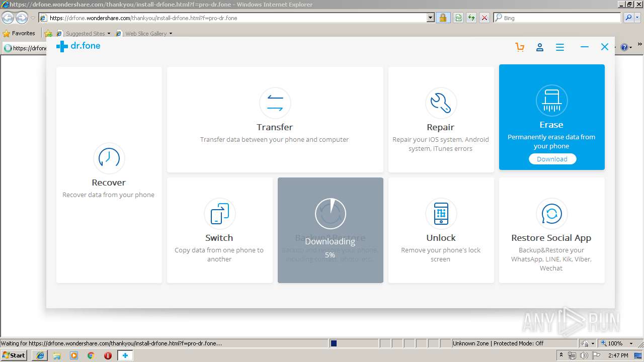Minimize the dr.fone window

point(584,47)
